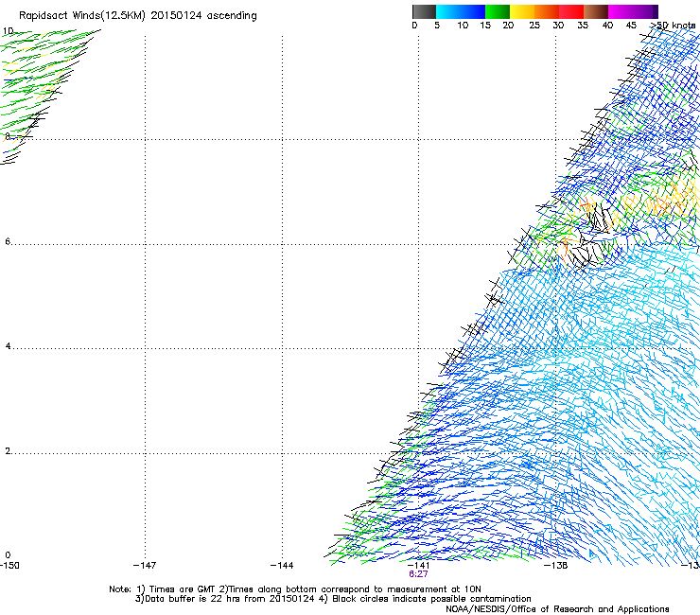Click the longitude '-138' axis label
The height and width of the screenshot is (615, 700).
click(x=556, y=566)
